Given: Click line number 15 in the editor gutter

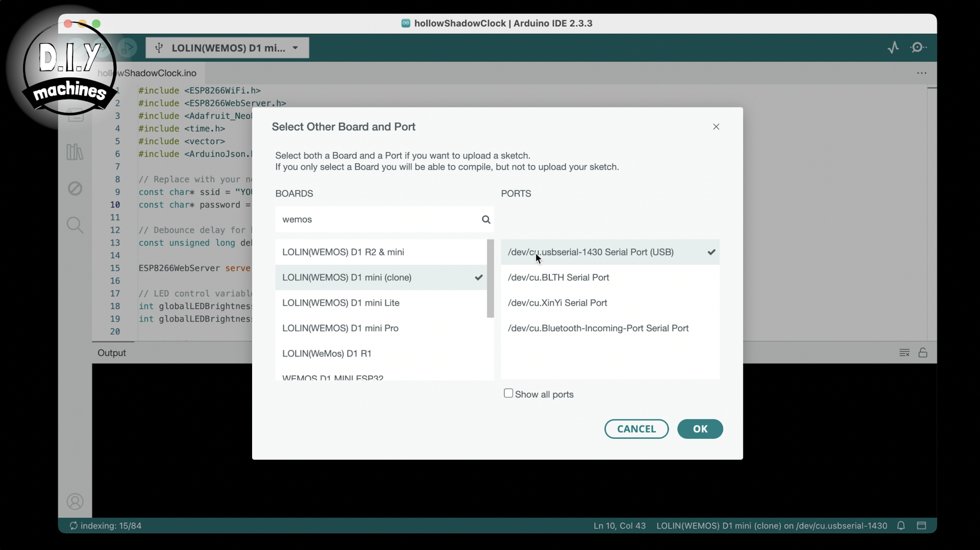Looking at the screenshot, I should coord(115,268).
